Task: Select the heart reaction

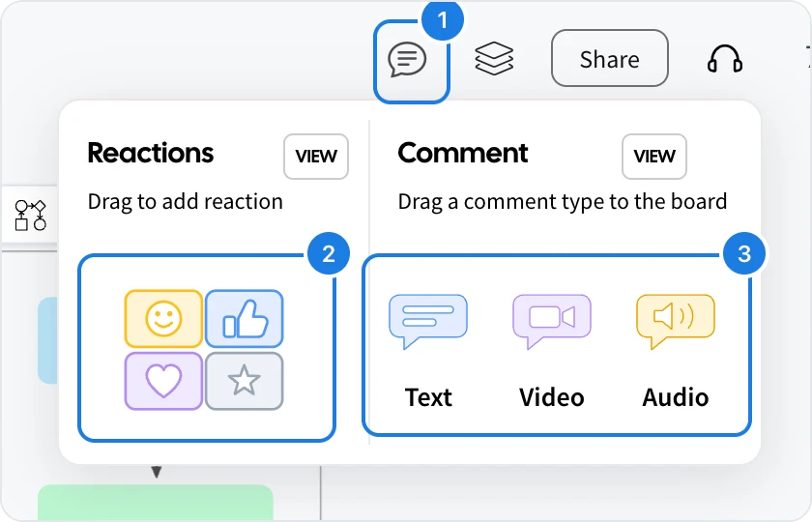Action: tap(163, 381)
